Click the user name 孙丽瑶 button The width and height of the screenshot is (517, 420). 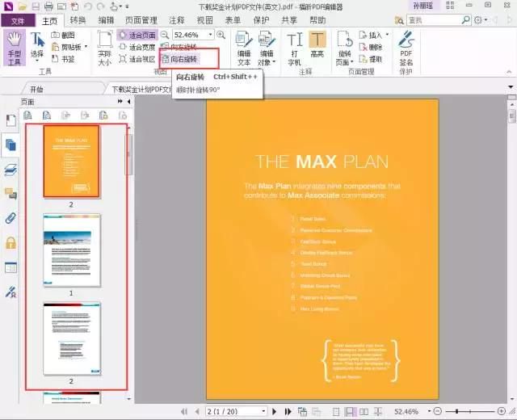(x=423, y=6)
